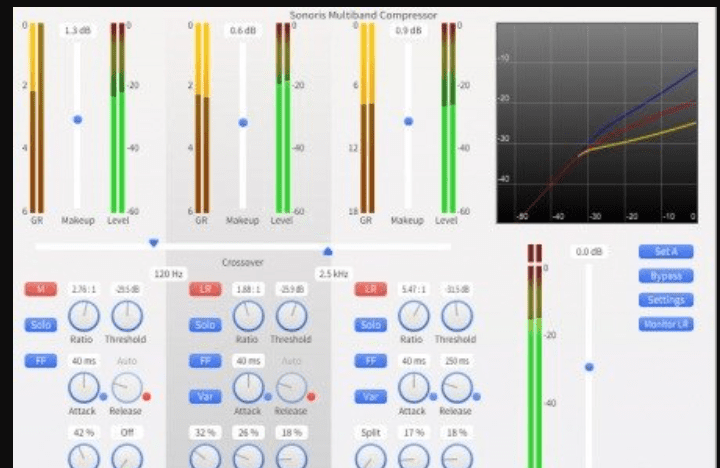Click the 0.6 dB makeup value field
720x468 pixels.
point(243,31)
